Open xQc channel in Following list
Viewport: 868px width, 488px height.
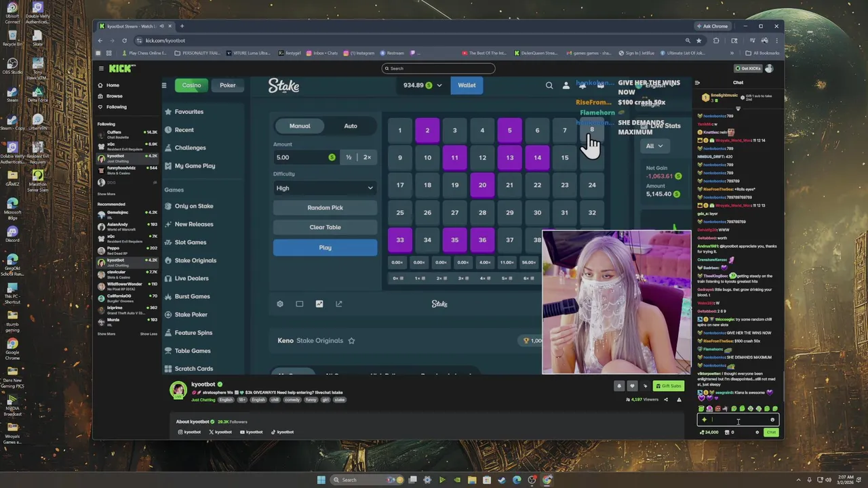click(127, 146)
